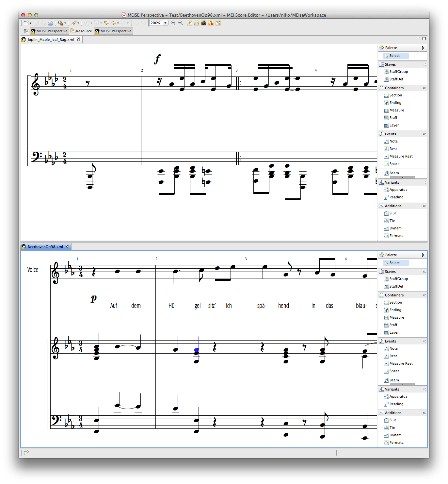Click the zoom out magnifier icon
448x484 pixels.
180,23
